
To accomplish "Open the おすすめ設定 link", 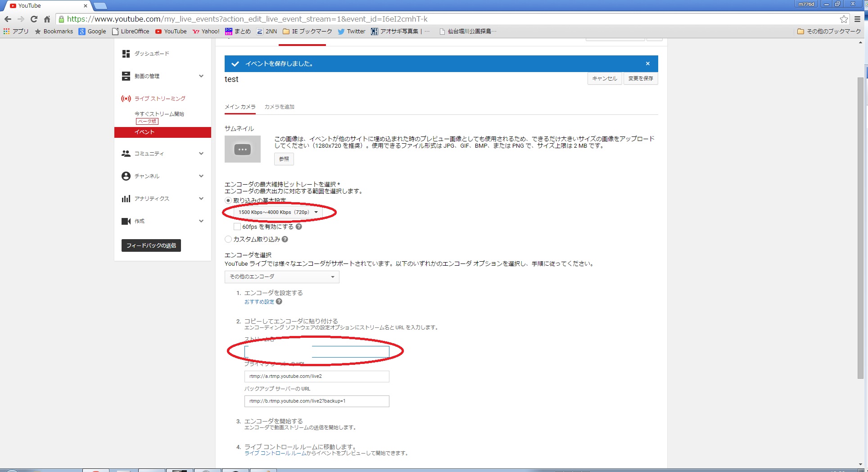I will point(259,302).
